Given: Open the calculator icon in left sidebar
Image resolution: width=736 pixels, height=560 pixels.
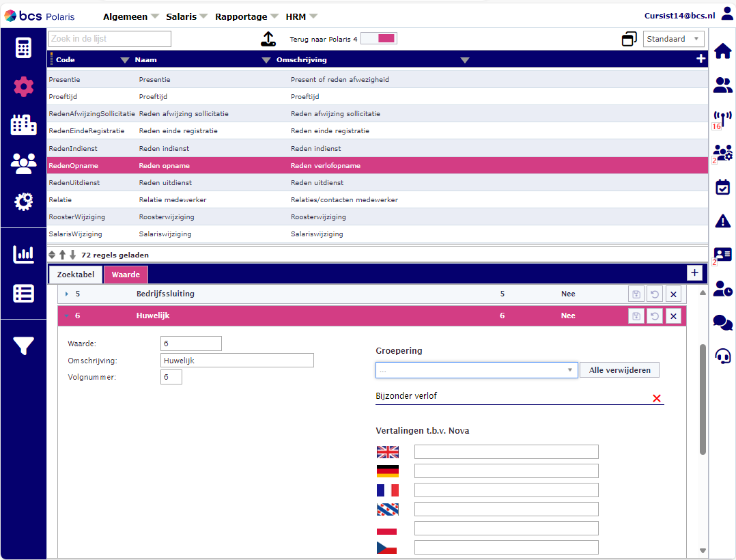Looking at the screenshot, I should pyautogui.click(x=23, y=47).
